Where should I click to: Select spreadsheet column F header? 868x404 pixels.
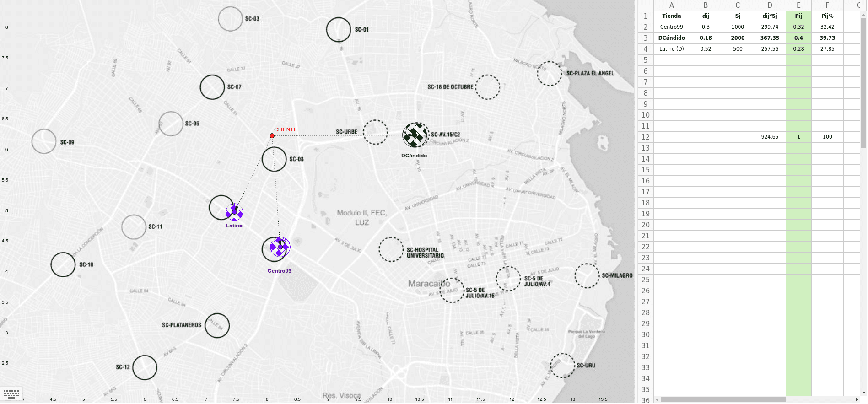click(827, 5)
